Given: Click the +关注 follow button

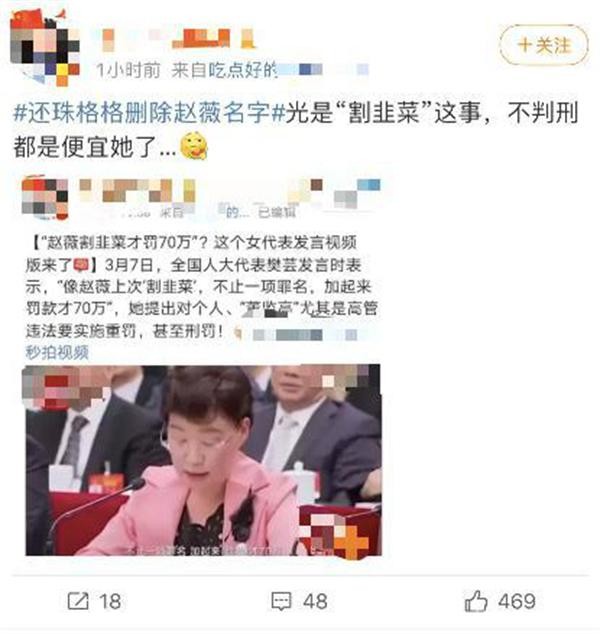Looking at the screenshot, I should coord(544,45).
